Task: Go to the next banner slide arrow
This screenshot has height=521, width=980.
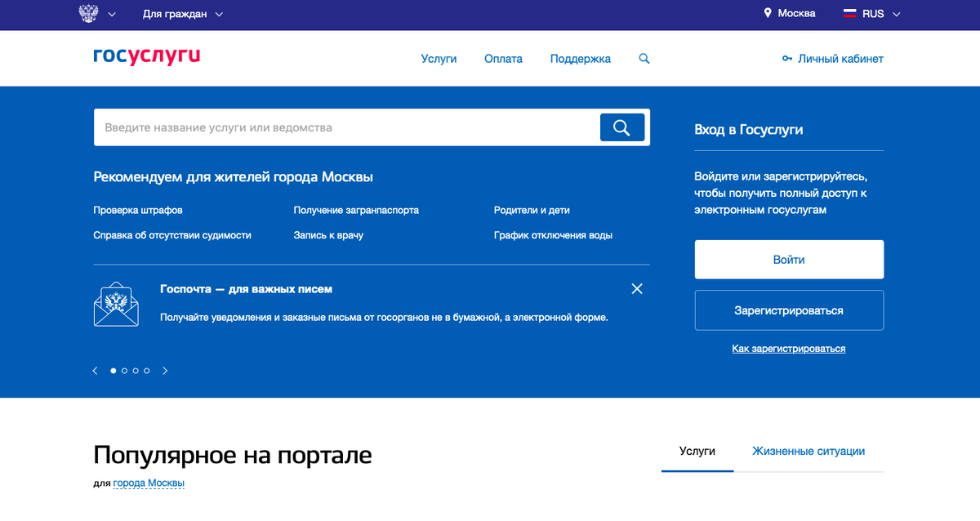Action: coord(165,371)
